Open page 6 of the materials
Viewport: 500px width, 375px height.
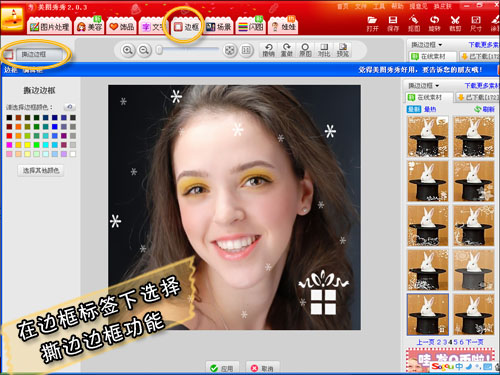pos(461,342)
